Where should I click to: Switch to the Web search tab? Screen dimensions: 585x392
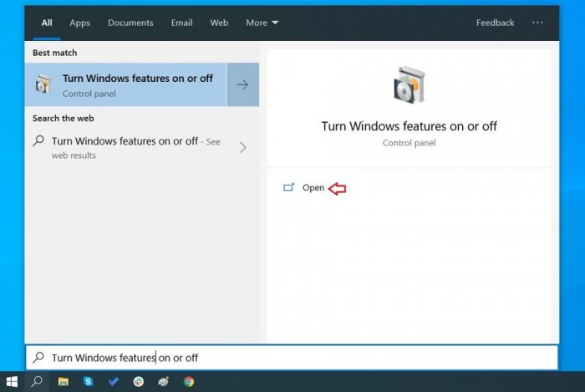tap(219, 23)
